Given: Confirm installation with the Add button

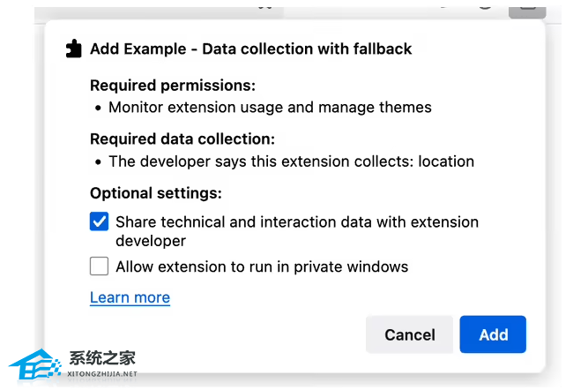Looking at the screenshot, I should (x=493, y=334).
